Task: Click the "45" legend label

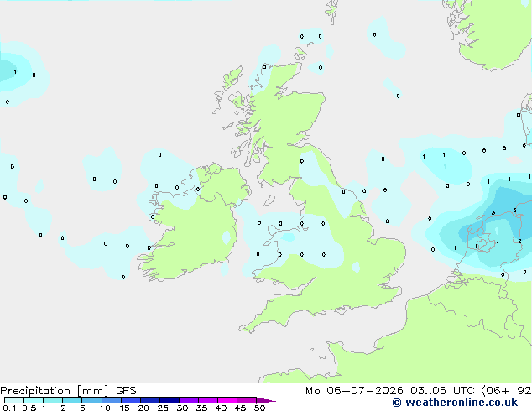Action: [240, 408]
